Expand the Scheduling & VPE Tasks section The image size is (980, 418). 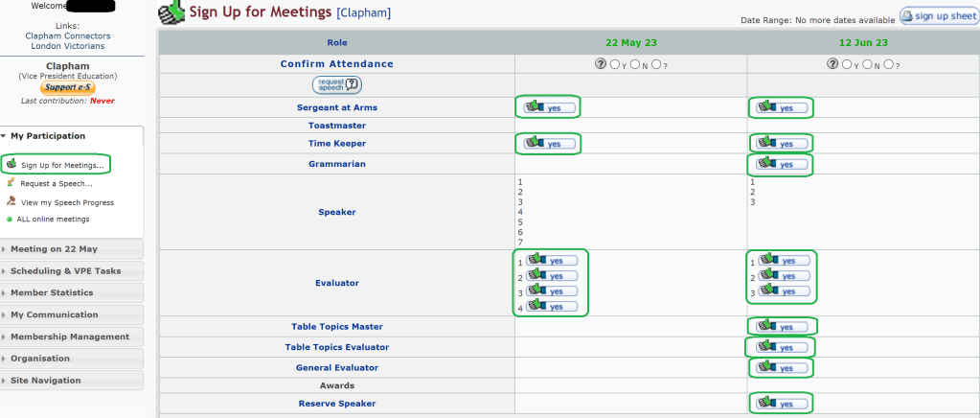pos(66,271)
